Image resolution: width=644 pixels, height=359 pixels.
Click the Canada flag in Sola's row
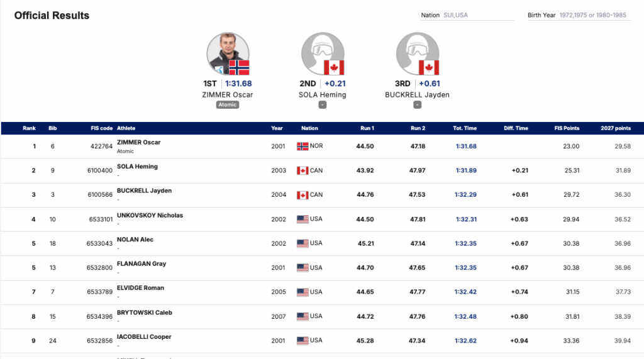pos(303,170)
